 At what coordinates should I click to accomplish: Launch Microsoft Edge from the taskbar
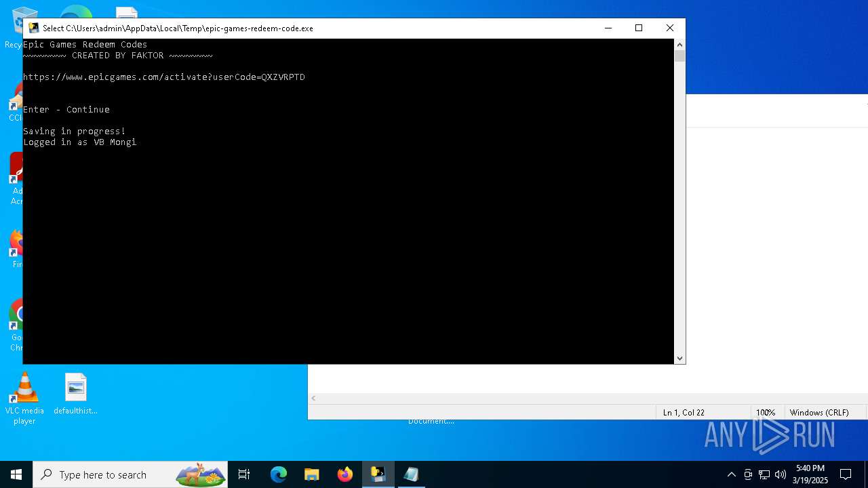[x=279, y=474]
